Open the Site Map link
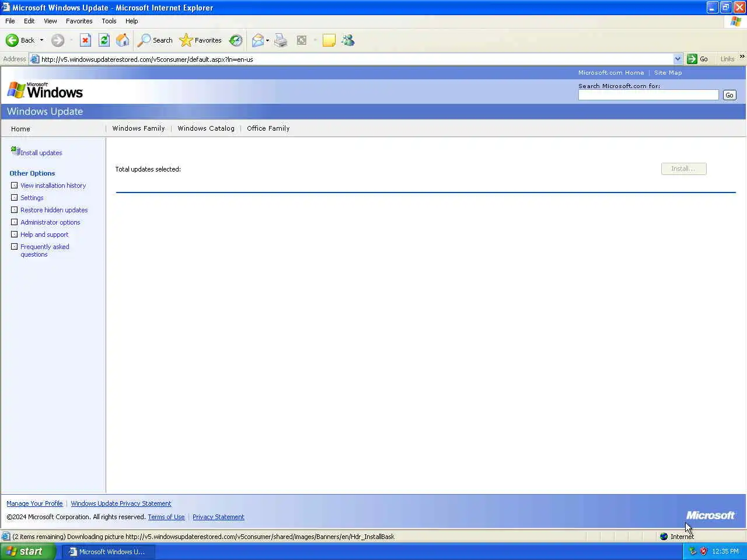747x560 pixels. (x=668, y=73)
